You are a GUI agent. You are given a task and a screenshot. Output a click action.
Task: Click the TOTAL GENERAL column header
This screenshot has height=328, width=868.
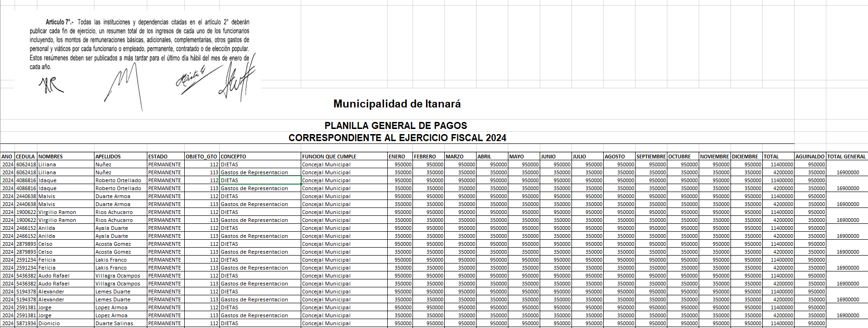pos(846,157)
